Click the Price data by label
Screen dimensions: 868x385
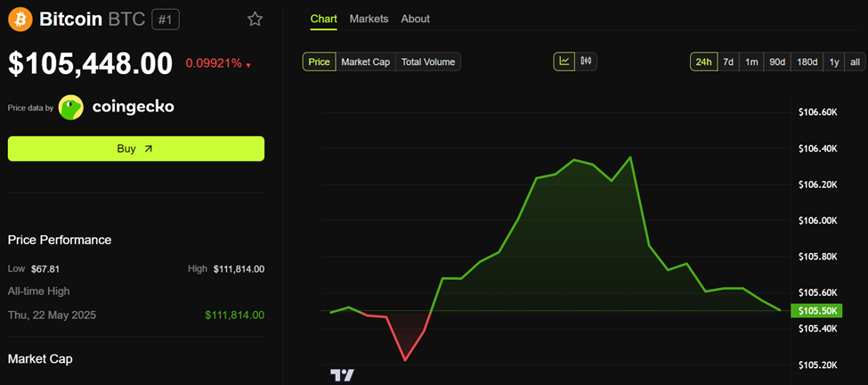[x=30, y=108]
